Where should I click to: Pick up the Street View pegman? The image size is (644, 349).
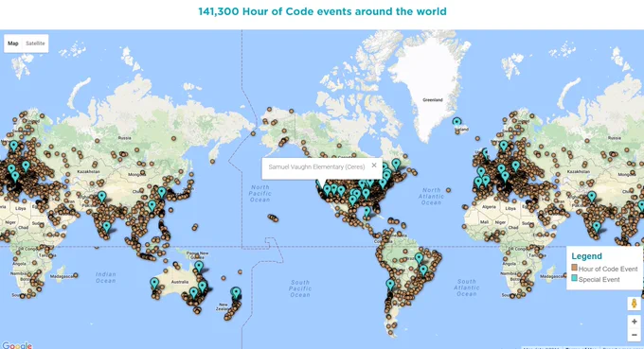pyautogui.click(x=635, y=304)
